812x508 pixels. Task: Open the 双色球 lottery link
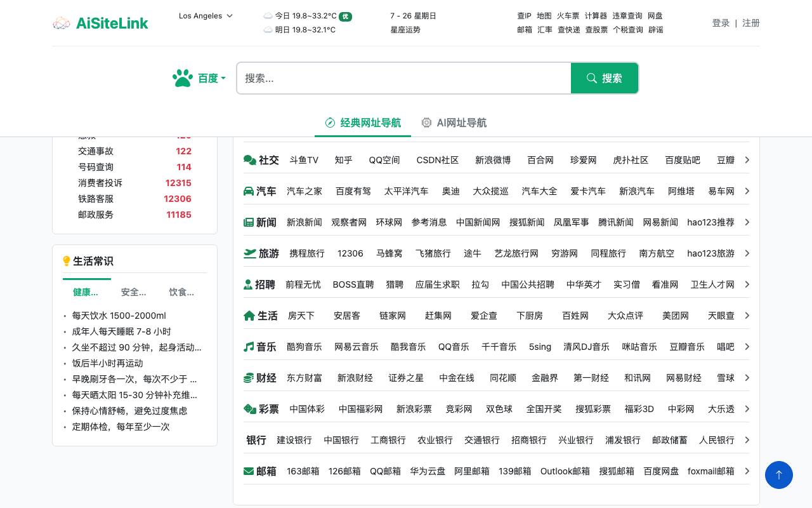499,409
